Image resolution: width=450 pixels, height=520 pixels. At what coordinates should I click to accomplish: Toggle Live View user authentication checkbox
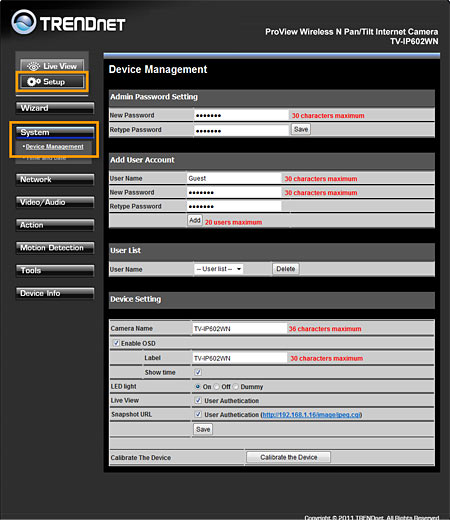(198, 401)
